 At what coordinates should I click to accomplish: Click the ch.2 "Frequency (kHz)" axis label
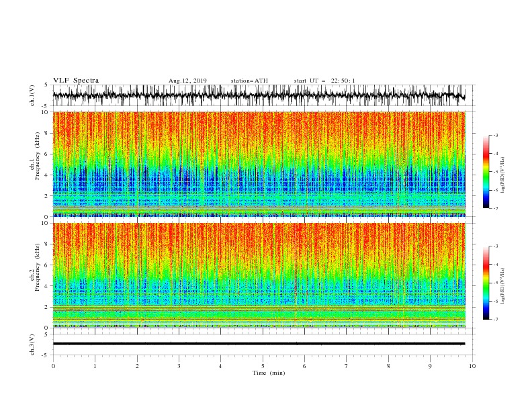(37, 267)
